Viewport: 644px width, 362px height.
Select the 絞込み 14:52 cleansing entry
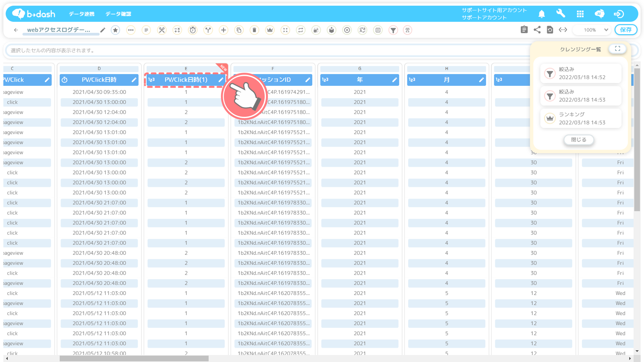pyautogui.click(x=581, y=73)
